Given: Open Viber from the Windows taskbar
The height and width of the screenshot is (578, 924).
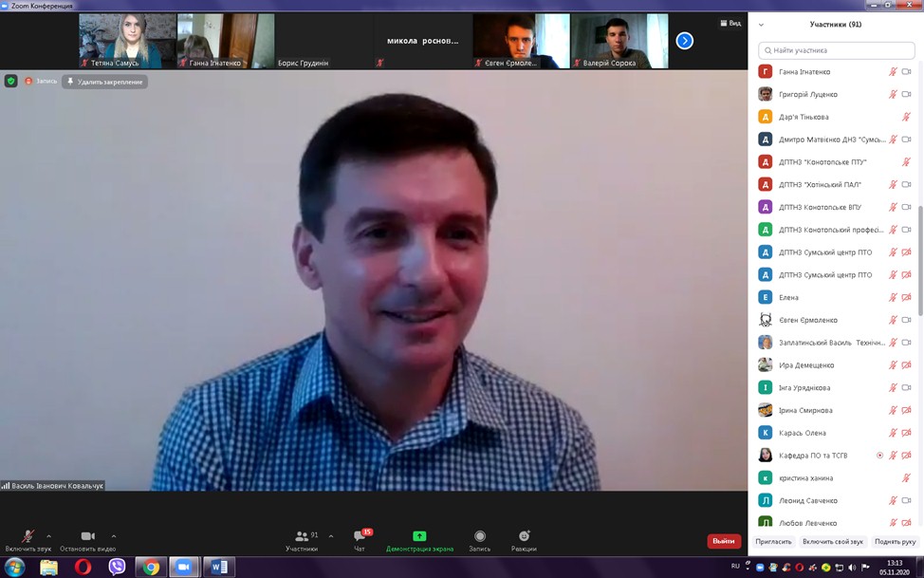Looking at the screenshot, I should pos(117,567).
